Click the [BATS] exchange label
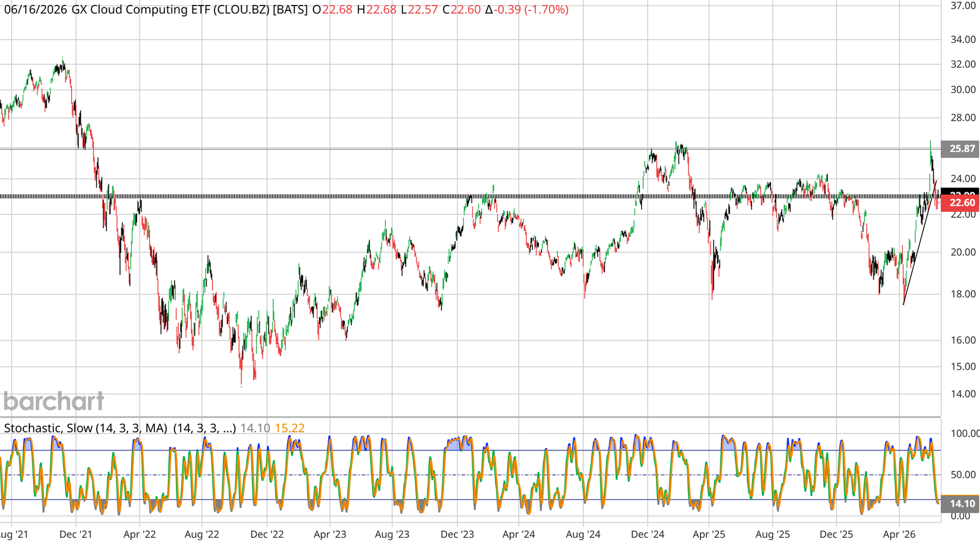 click(290, 10)
